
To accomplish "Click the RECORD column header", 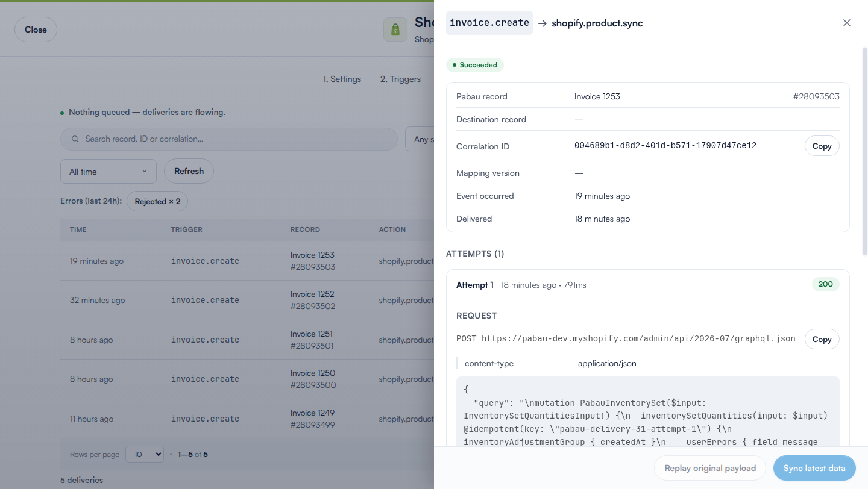I will click(305, 229).
